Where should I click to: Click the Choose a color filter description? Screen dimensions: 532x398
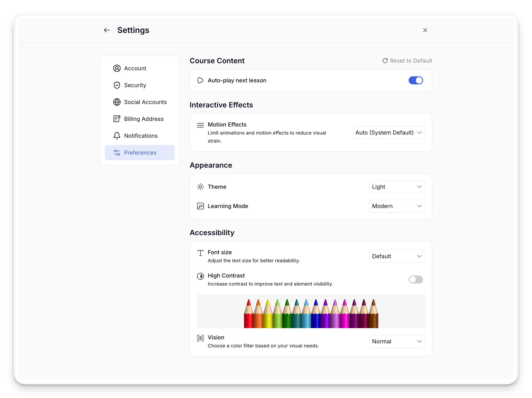click(263, 346)
